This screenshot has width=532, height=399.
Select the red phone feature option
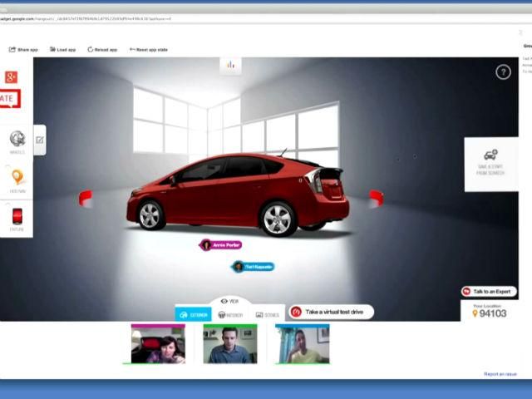(x=17, y=219)
